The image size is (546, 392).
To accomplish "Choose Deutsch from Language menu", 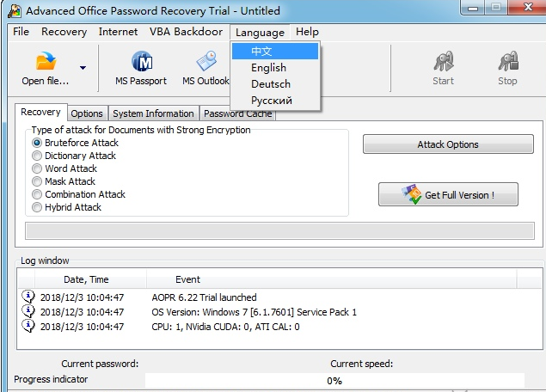I will click(275, 84).
